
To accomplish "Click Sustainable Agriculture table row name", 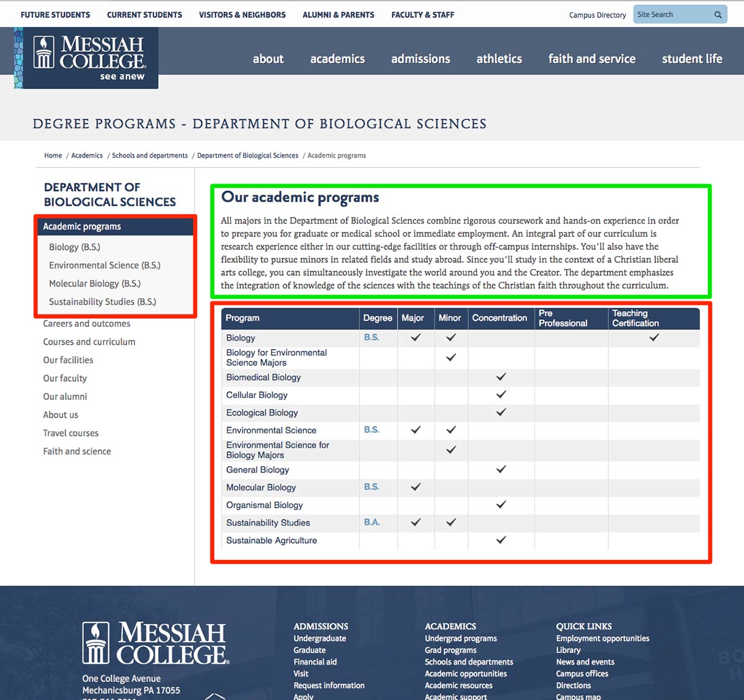I will 272,541.
